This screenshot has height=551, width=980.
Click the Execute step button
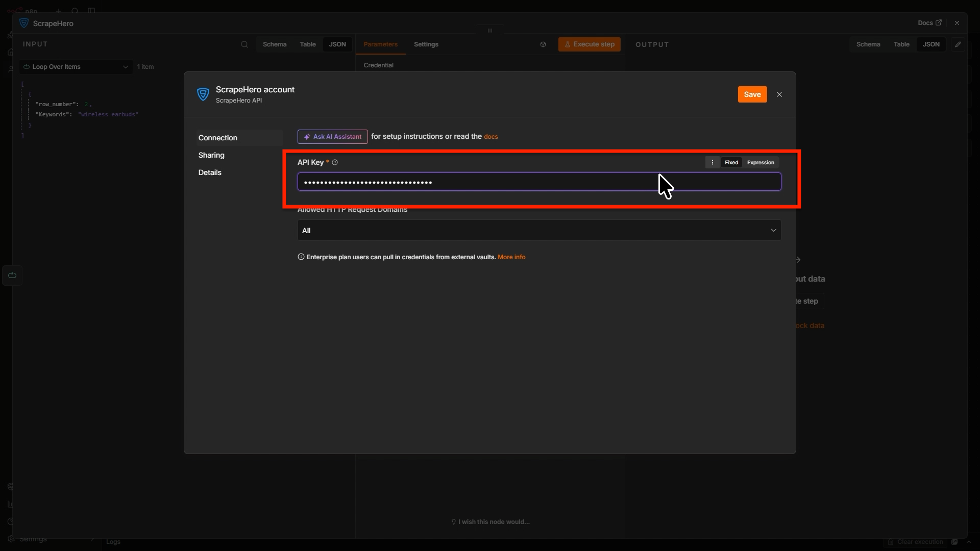pyautogui.click(x=589, y=44)
